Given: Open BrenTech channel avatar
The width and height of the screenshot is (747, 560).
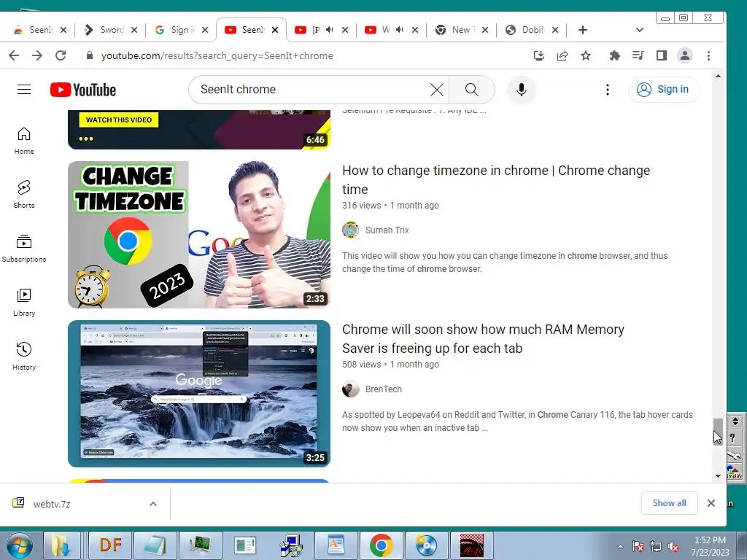Looking at the screenshot, I should pos(351,389).
